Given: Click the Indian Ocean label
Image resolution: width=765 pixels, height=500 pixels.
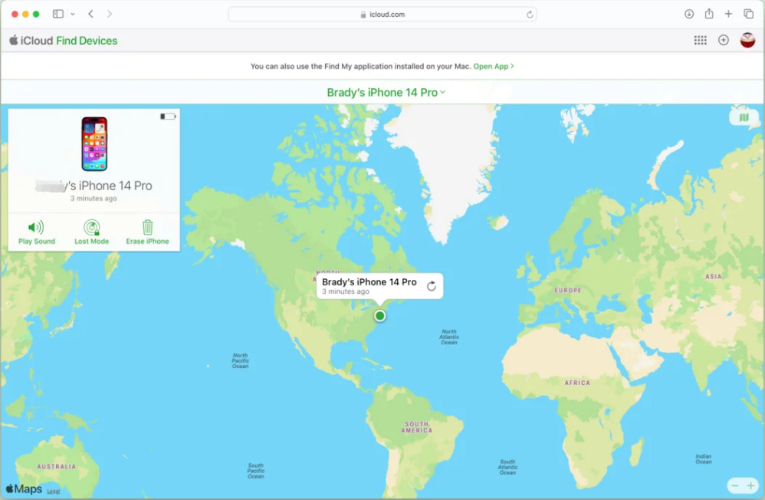Looking at the screenshot, I should tap(704, 459).
